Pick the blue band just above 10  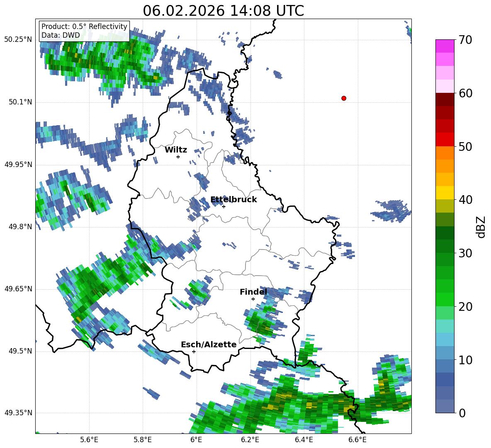pos(445,353)
